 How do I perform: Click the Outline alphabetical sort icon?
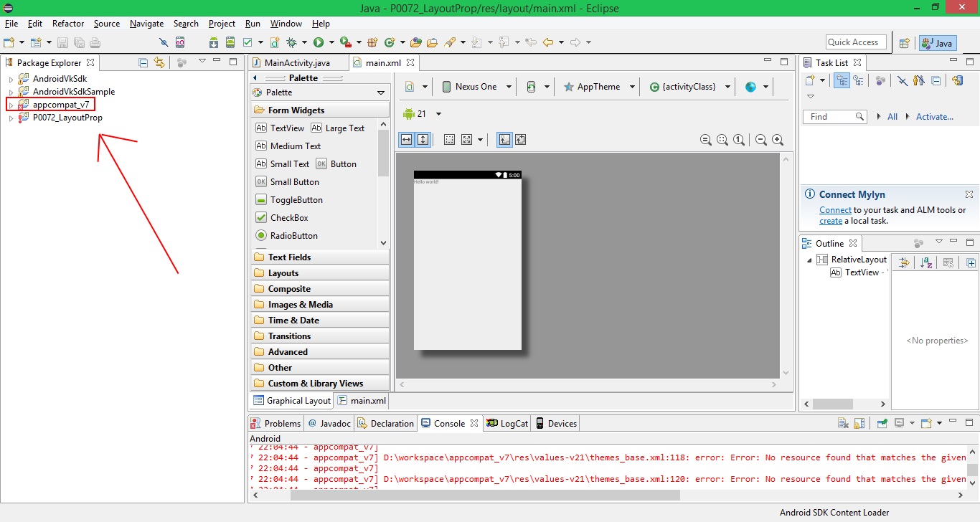pos(926,263)
